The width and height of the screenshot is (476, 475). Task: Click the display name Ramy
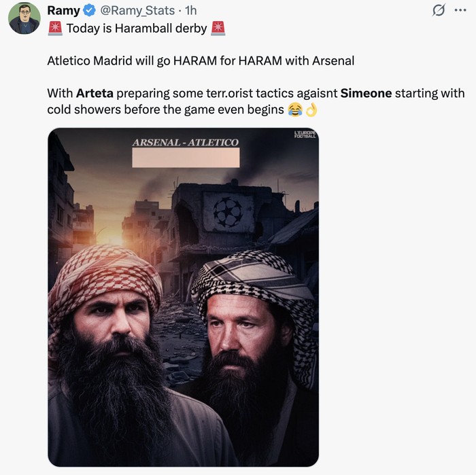63,11
